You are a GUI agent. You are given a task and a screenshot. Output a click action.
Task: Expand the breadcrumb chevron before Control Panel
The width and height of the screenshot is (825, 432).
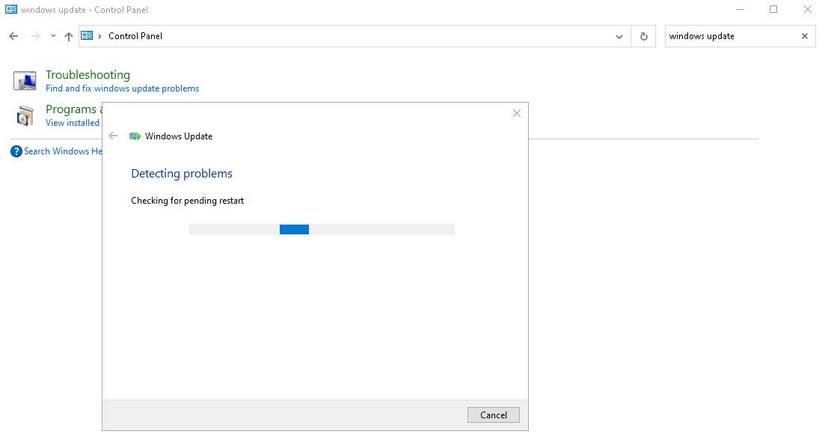[99, 36]
